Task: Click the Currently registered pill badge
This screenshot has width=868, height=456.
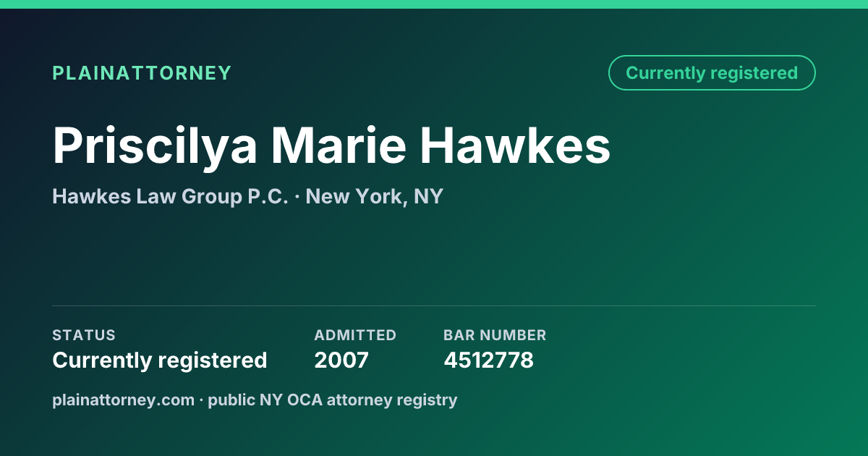Action: (712, 73)
